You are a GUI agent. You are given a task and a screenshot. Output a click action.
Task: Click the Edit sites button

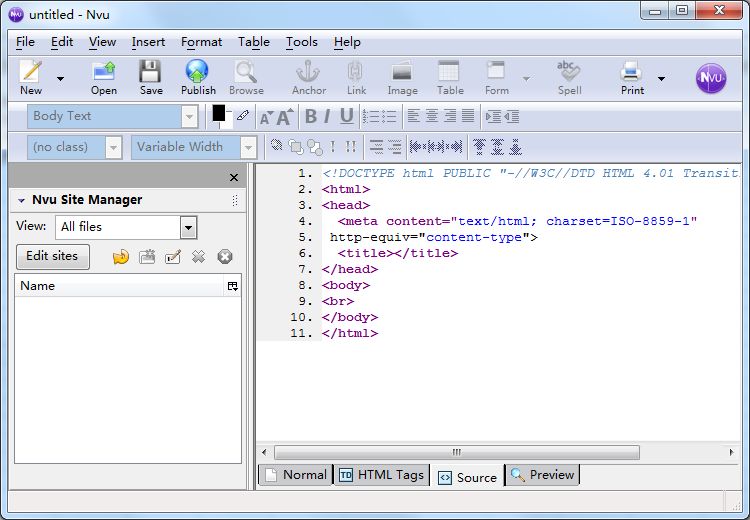53,256
